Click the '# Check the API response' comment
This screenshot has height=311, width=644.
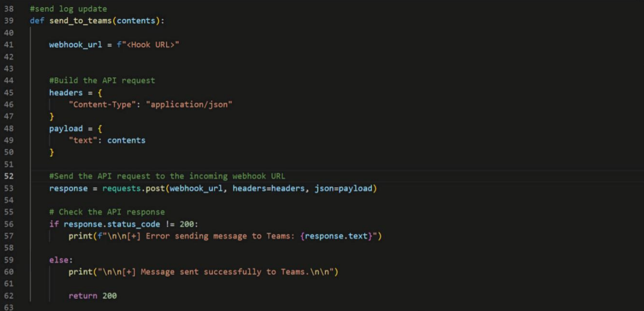pyautogui.click(x=107, y=212)
